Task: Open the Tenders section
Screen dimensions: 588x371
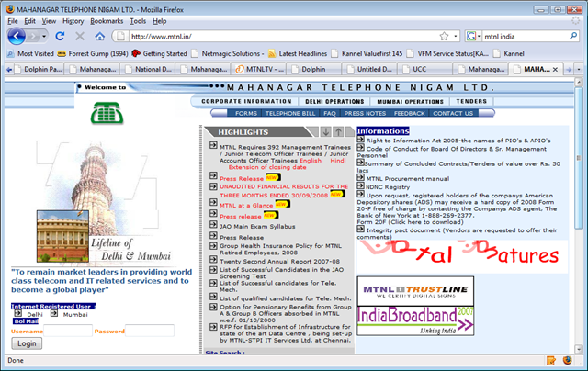Action: tap(471, 101)
